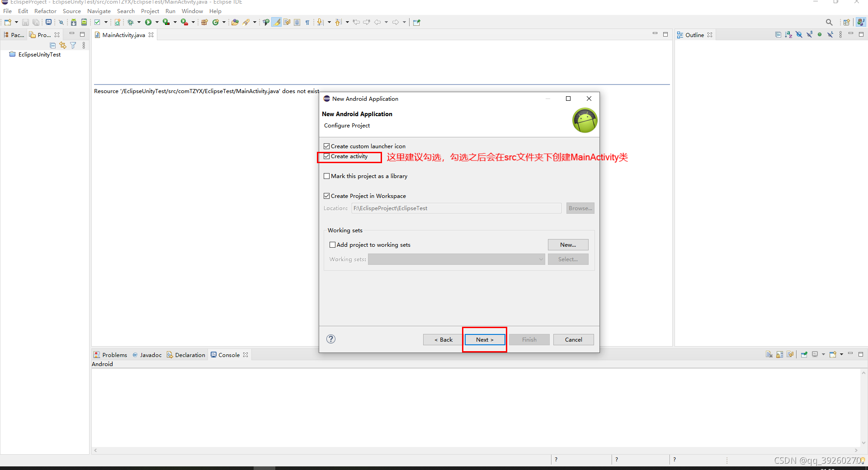868x470 pixels.
Task: Open the File menu
Action: click(8, 11)
